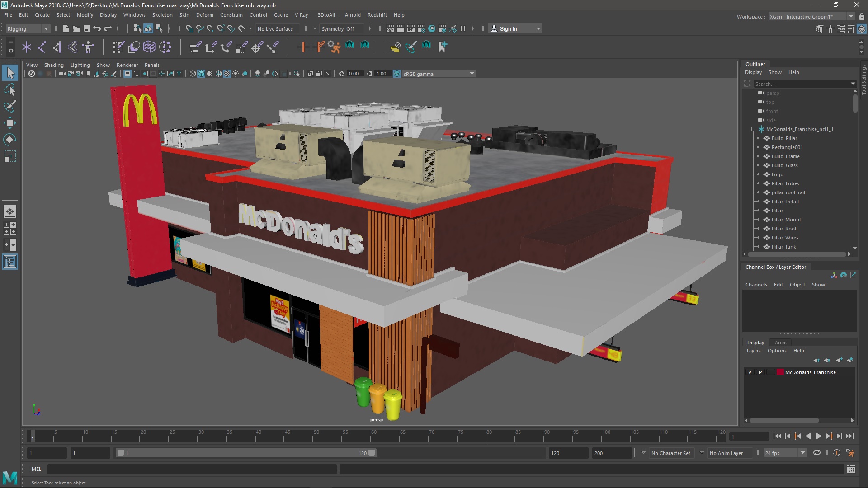Click the MEL command language button
Image resolution: width=868 pixels, height=488 pixels.
tap(36, 469)
